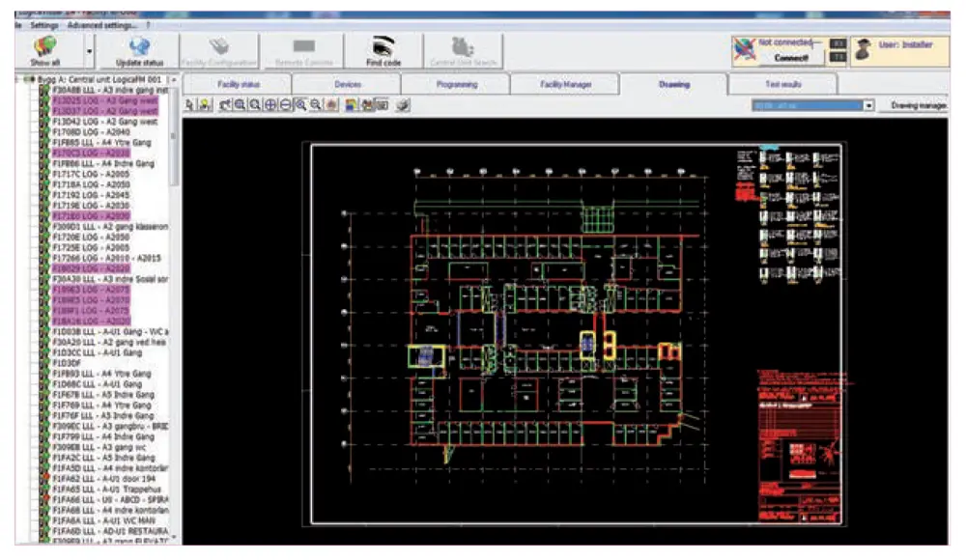
Task: Click the Installer user avatar icon
Action: coord(863,50)
